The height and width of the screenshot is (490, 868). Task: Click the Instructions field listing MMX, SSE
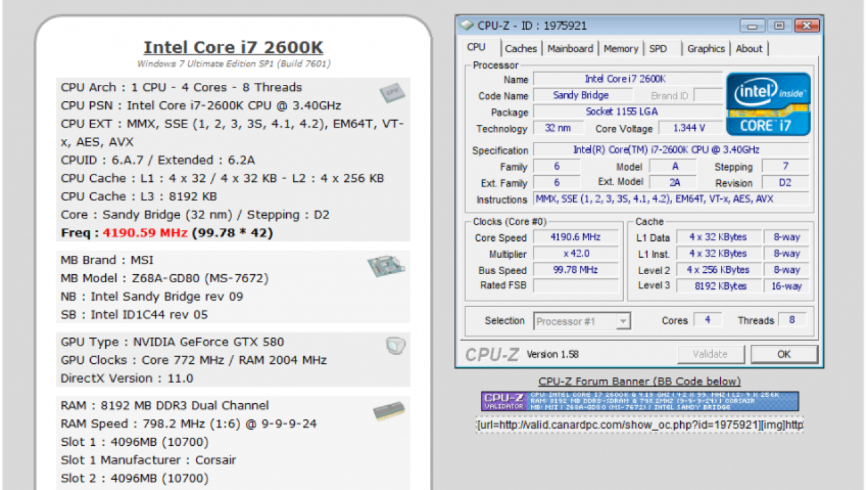coord(671,200)
